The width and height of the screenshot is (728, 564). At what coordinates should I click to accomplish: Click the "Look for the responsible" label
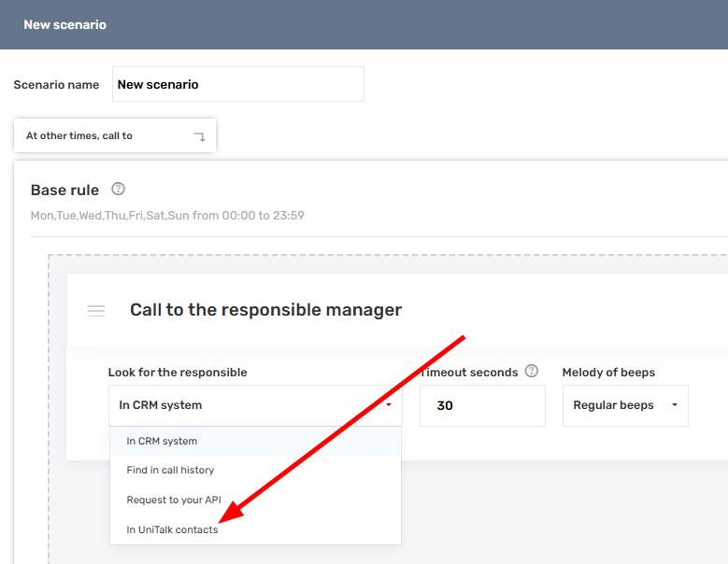click(x=178, y=372)
